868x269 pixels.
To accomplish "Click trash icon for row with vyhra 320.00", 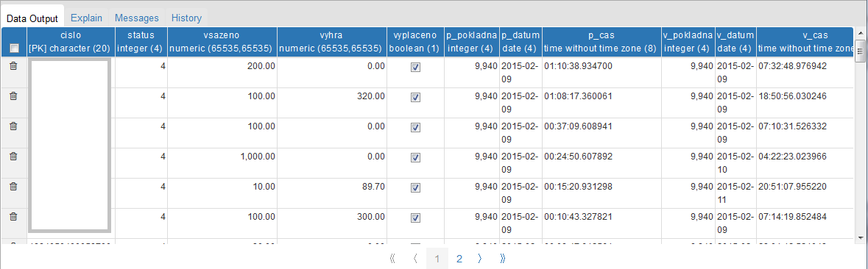I will coord(14,96).
